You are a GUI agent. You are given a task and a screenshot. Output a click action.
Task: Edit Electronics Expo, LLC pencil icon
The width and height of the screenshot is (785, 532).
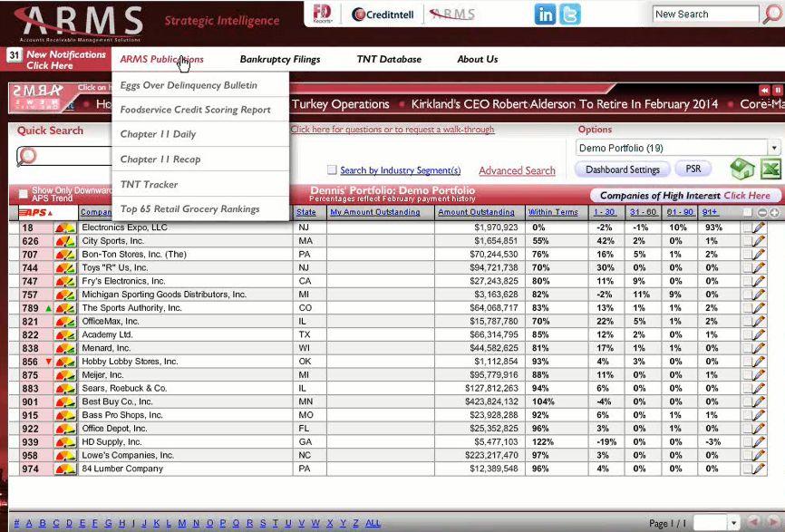click(x=759, y=227)
